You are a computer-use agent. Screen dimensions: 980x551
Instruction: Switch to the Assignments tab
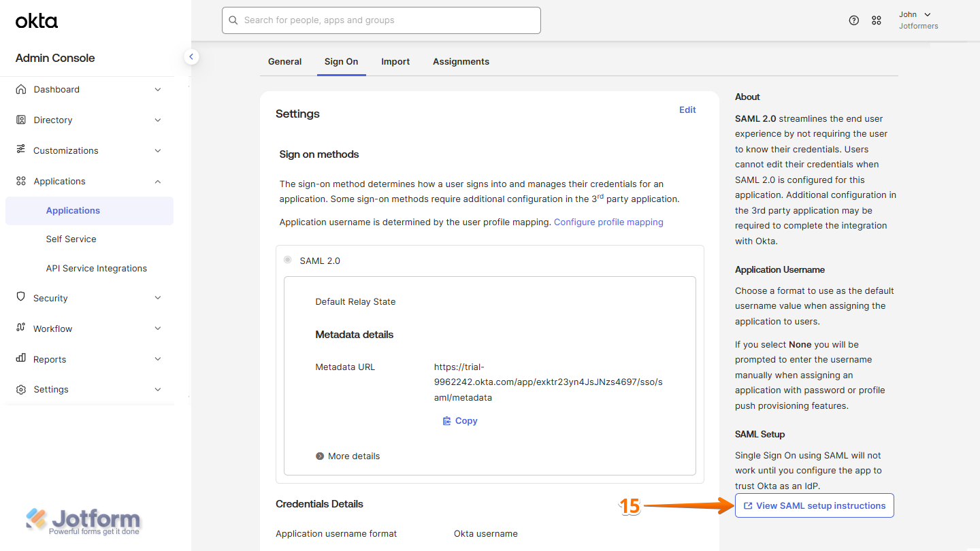pos(461,62)
